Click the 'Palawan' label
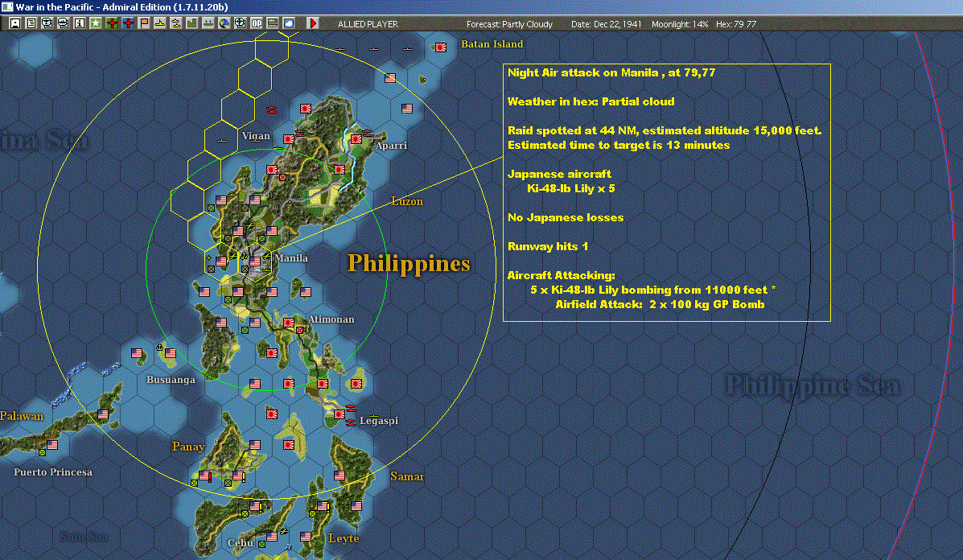 click(x=22, y=416)
